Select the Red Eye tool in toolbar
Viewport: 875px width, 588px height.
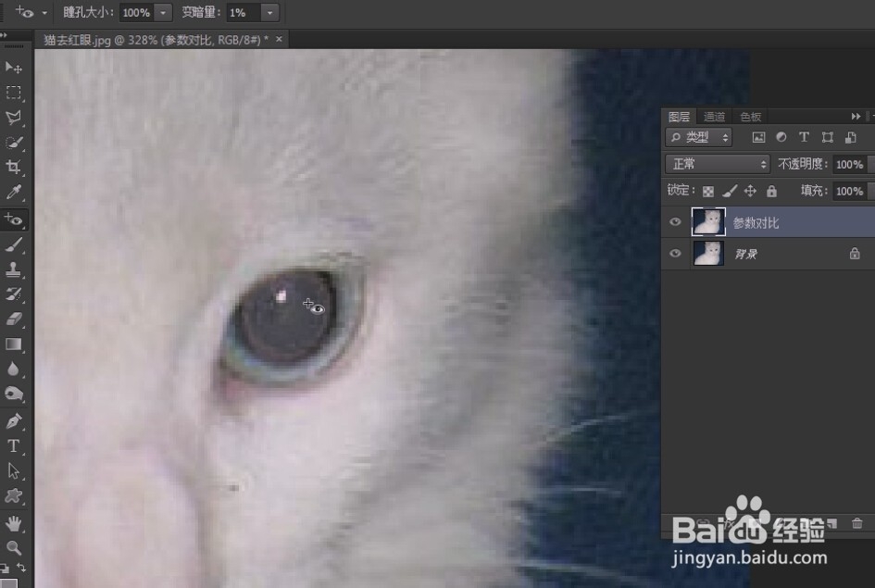pyautogui.click(x=13, y=219)
